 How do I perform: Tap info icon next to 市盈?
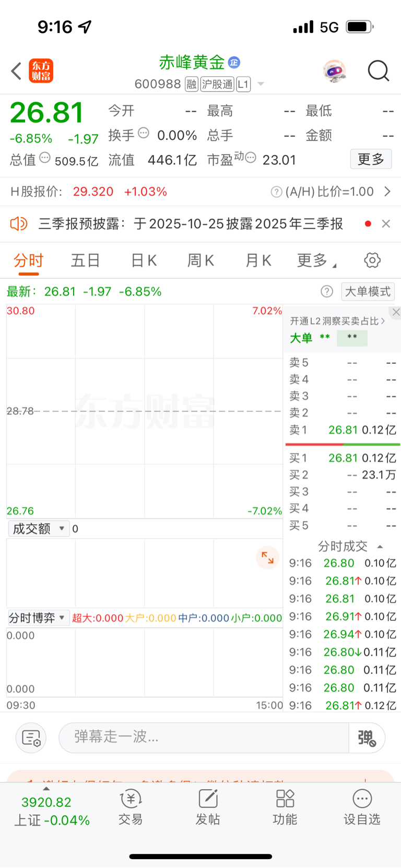point(251,158)
